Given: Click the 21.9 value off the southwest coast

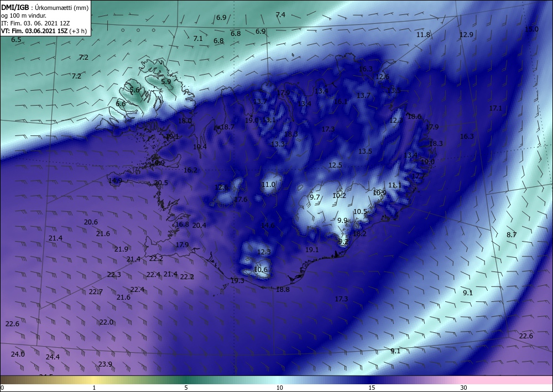Looking at the screenshot, I should click(x=121, y=249).
